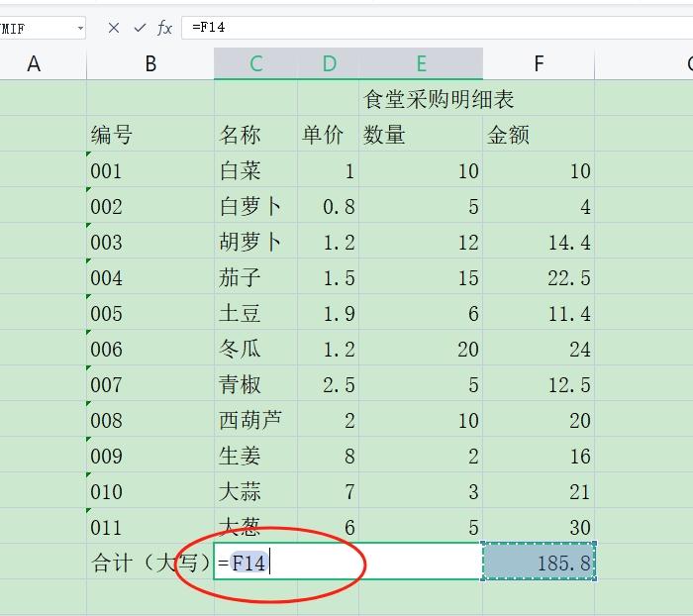Select the quantity 15 cell
The width and height of the screenshot is (693, 616).
tap(421, 277)
